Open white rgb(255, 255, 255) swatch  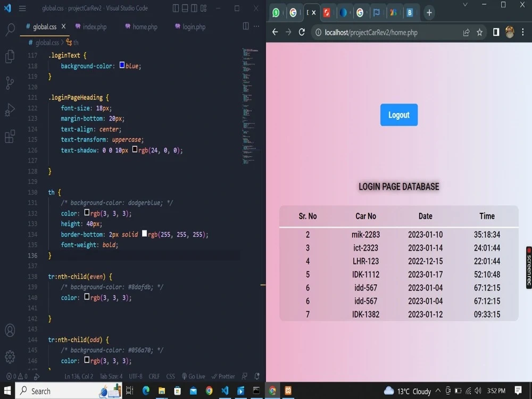(145, 234)
